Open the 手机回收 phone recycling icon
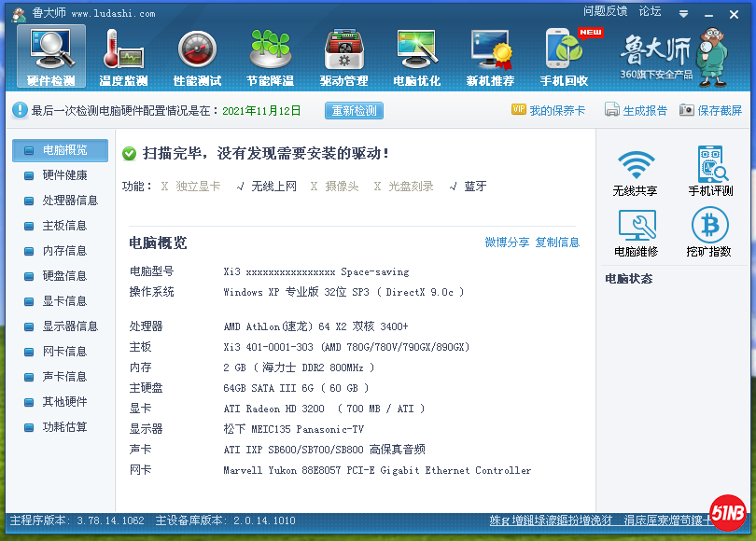 [564, 54]
